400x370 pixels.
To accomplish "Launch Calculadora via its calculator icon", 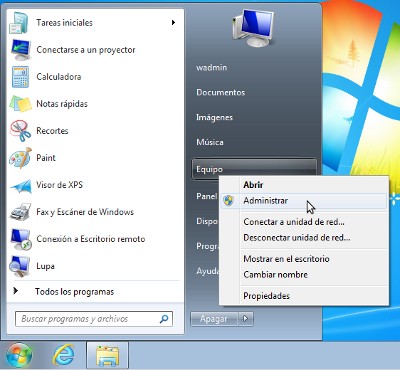I will click(x=21, y=77).
